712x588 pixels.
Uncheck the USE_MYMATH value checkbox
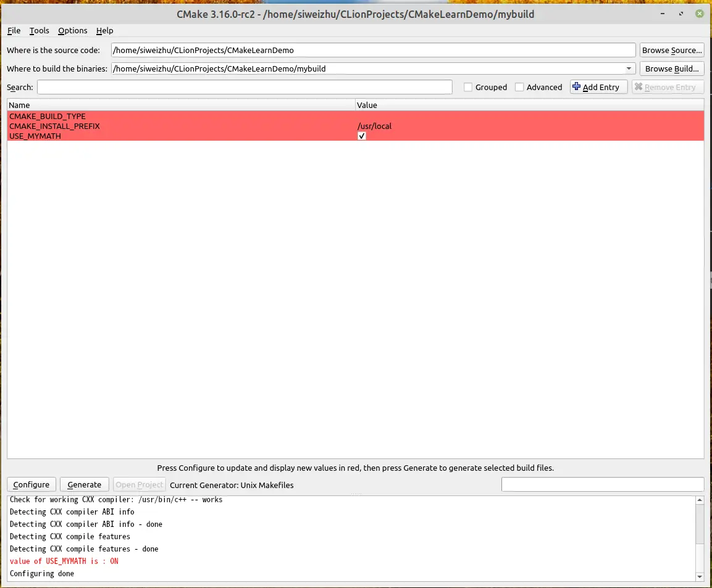tap(362, 136)
